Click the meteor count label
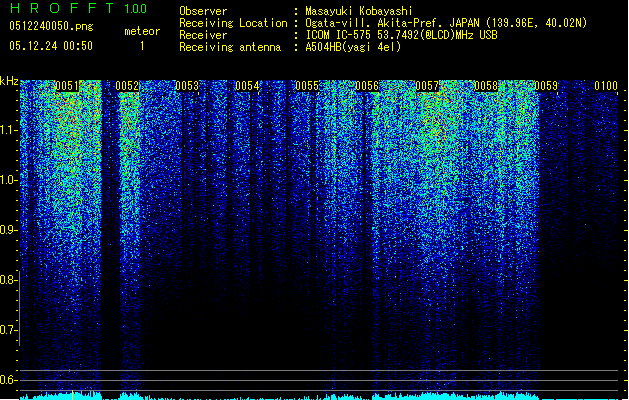The height and width of the screenshot is (400, 629). point(142,31)
